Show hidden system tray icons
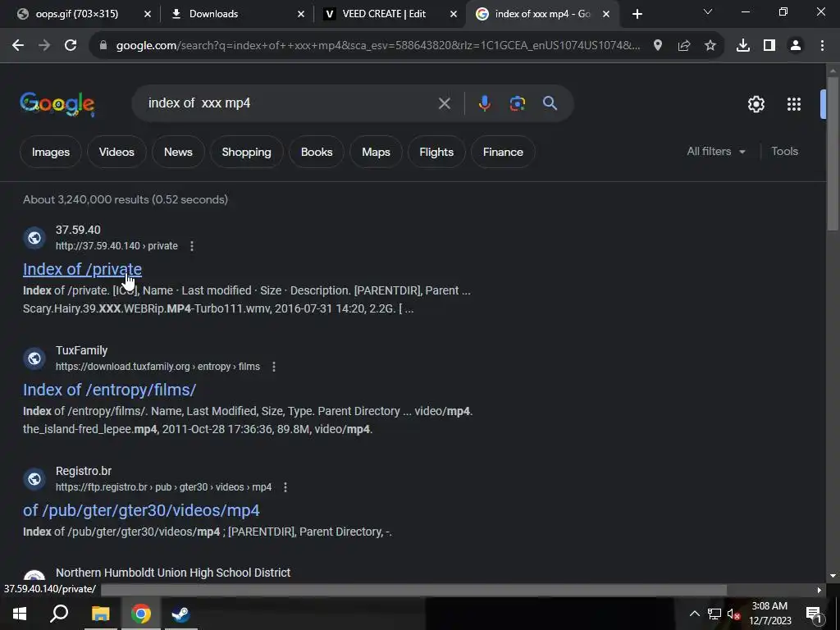840x630 pixels. click(694, 614)
